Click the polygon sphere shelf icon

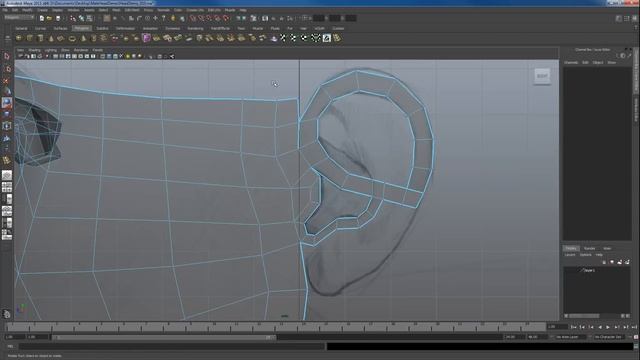tap(19, 38)
